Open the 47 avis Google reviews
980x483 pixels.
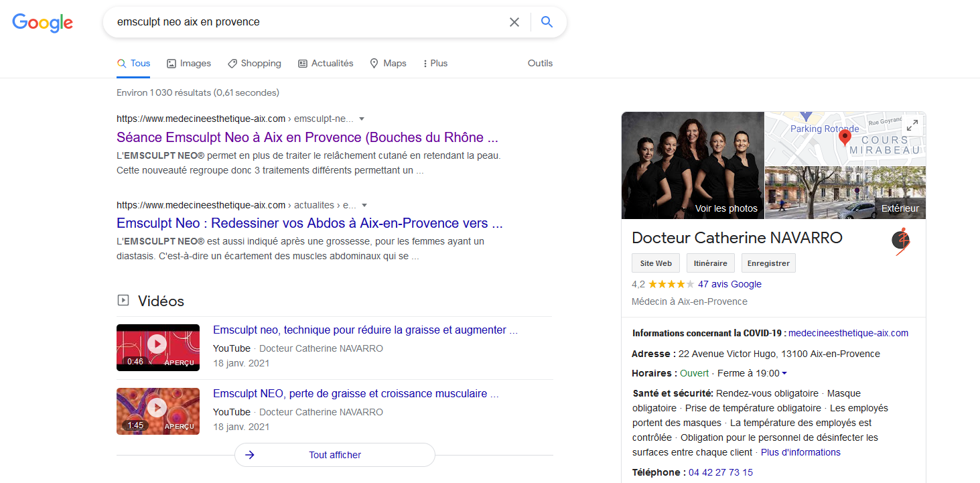tap(729, 284)
